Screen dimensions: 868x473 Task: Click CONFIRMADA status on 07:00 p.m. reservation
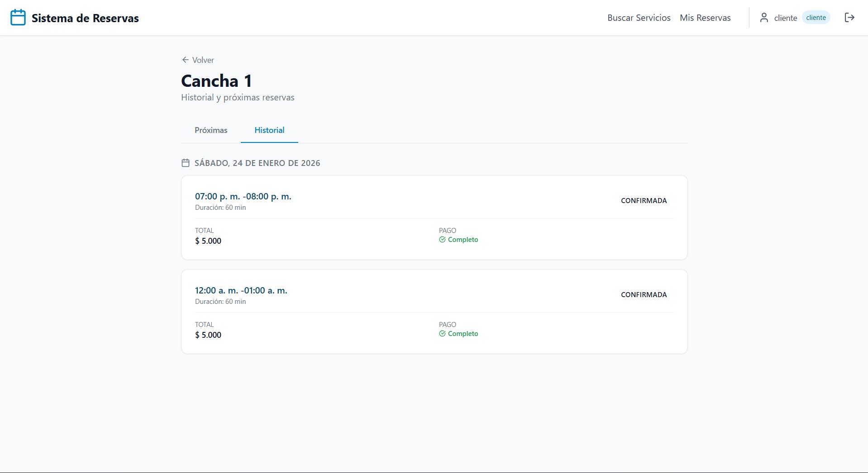tap(644, 201)
